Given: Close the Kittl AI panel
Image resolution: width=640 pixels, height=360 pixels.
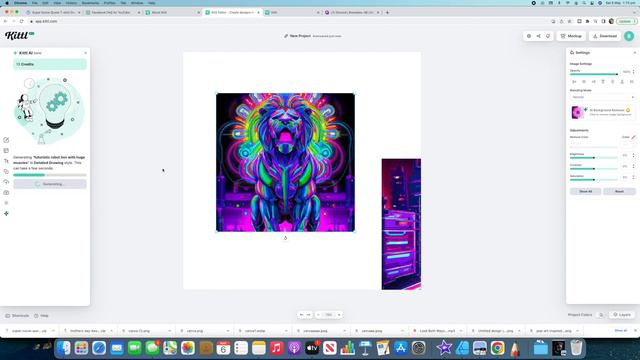Looking at the screenshot, I should tap(85, 53).
